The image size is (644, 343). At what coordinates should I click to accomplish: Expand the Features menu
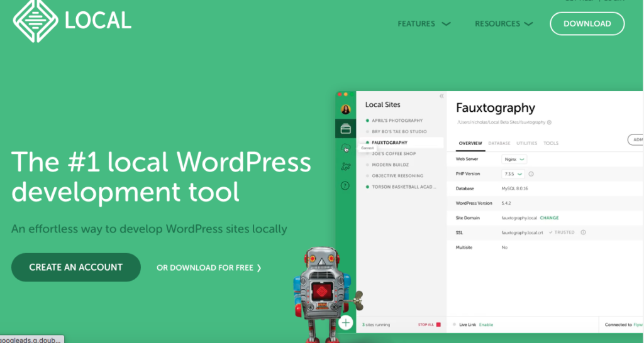[x=424, y=24]
